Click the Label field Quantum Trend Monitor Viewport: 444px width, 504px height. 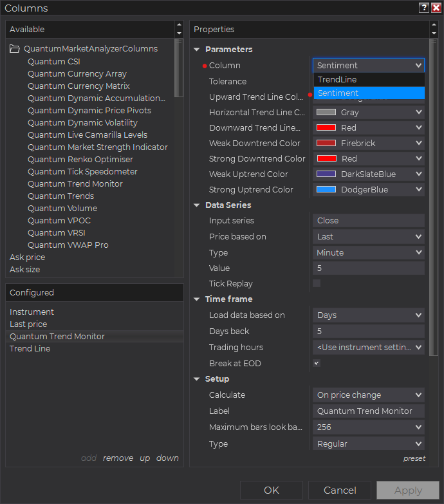369,411
